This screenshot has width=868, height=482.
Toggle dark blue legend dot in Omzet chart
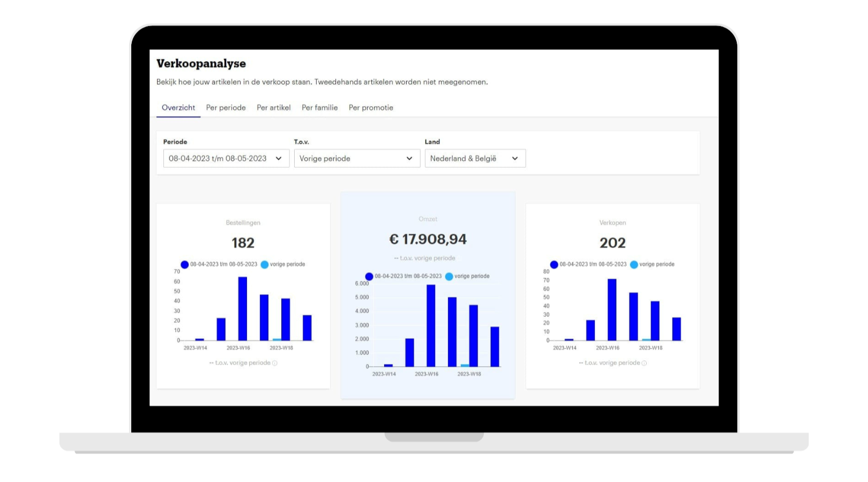click(x=369, y=277)
